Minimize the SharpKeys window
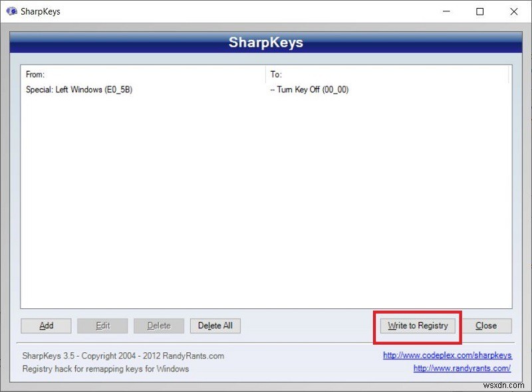This screenshot has height=392, width=532. coord(447,11)
